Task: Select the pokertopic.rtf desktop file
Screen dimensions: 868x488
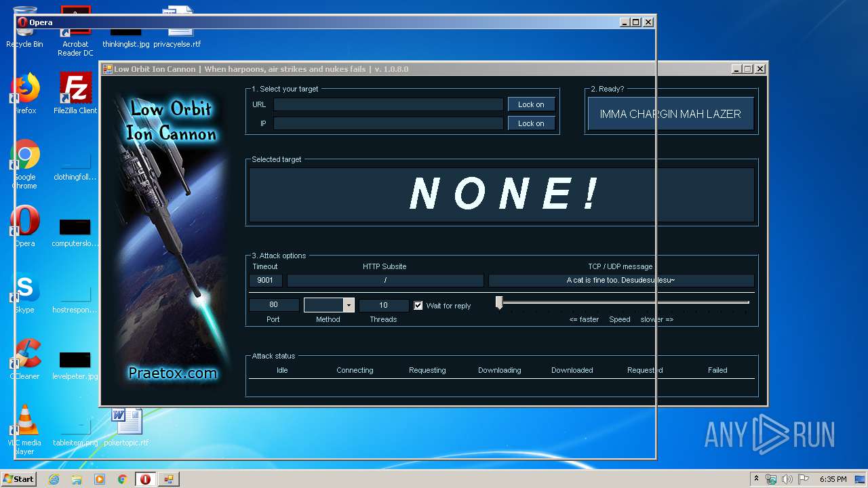Action: [x=126, y=427]
